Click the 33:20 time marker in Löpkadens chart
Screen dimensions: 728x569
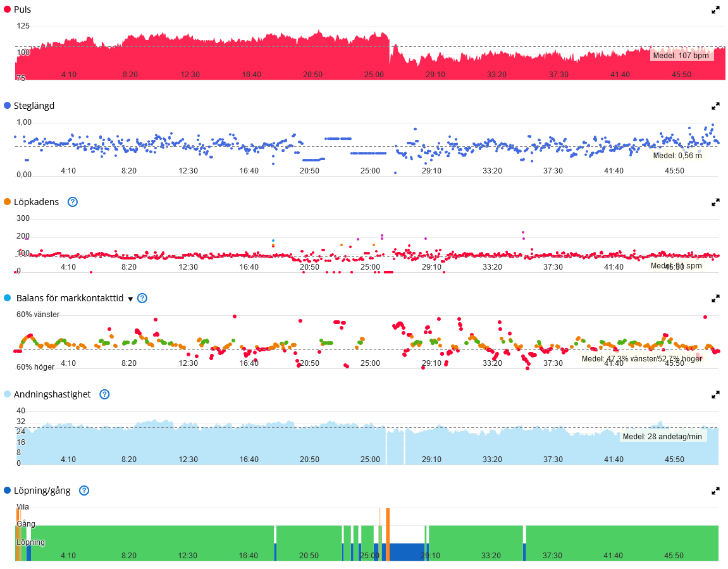tap(492, 267)
